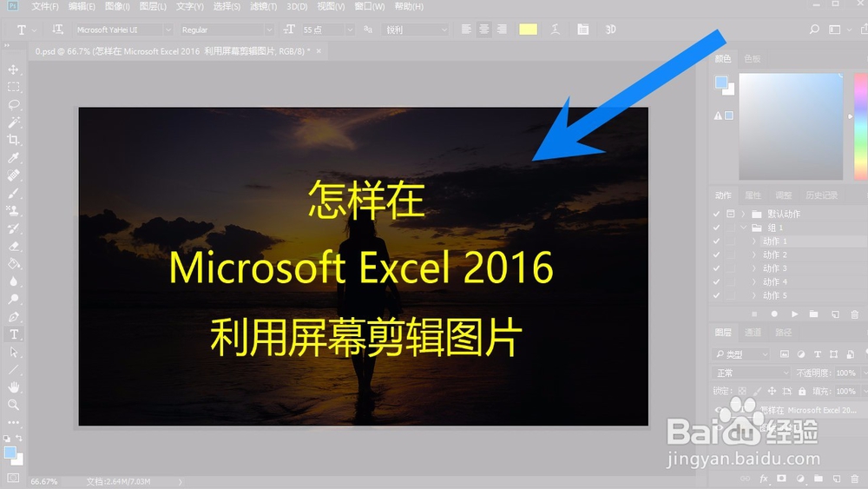The image size is (868, 489).
Task: Open the Edit Toolbar three-dots button
Action: tap(13, 422)
